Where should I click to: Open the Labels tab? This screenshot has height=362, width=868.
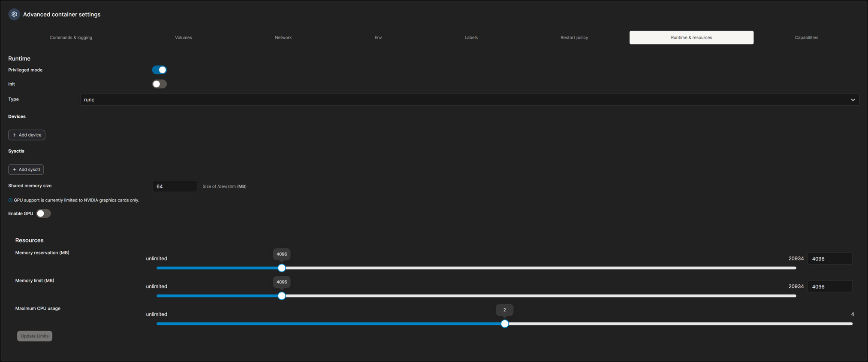pos(471,37)
